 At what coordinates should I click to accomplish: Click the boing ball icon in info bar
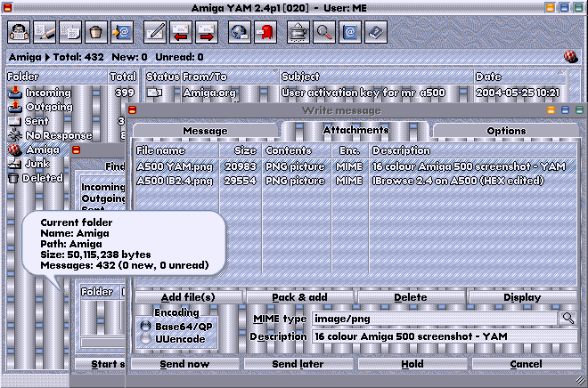click(571, 57)
